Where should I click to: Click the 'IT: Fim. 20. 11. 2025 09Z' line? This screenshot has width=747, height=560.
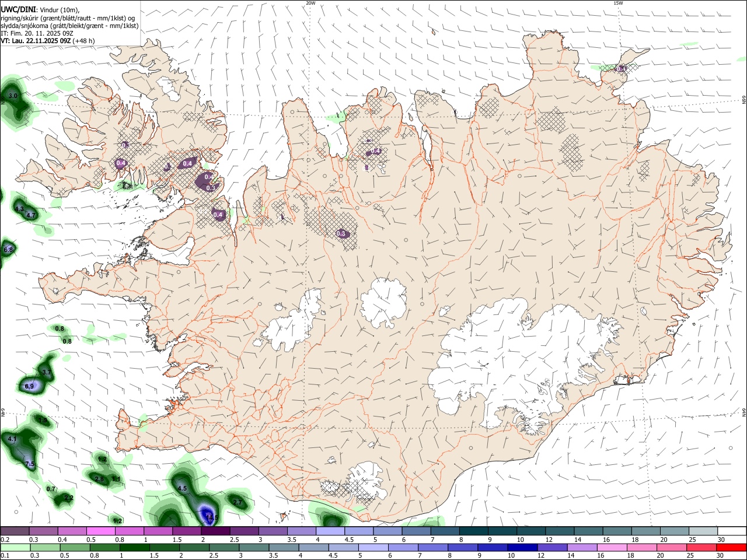36,33
